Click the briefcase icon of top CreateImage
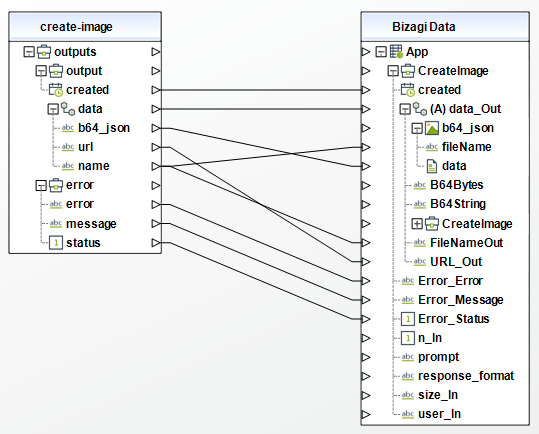 click(408, 71)
